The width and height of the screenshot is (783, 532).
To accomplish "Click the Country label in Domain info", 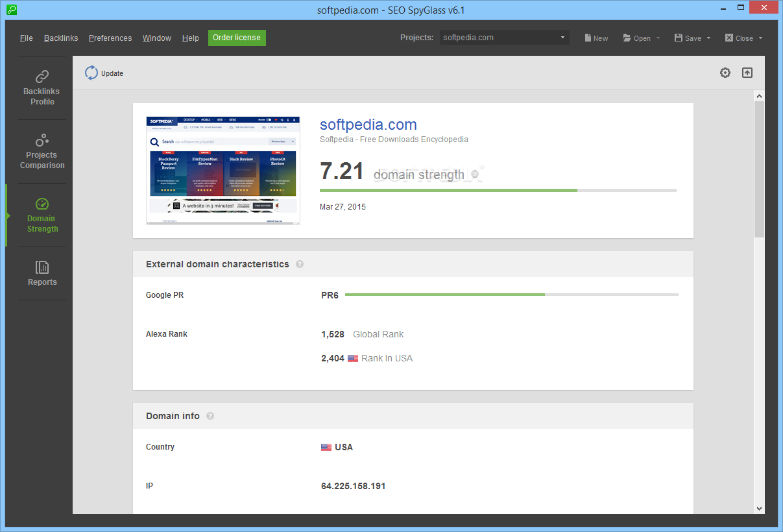I will pos(160,447).
